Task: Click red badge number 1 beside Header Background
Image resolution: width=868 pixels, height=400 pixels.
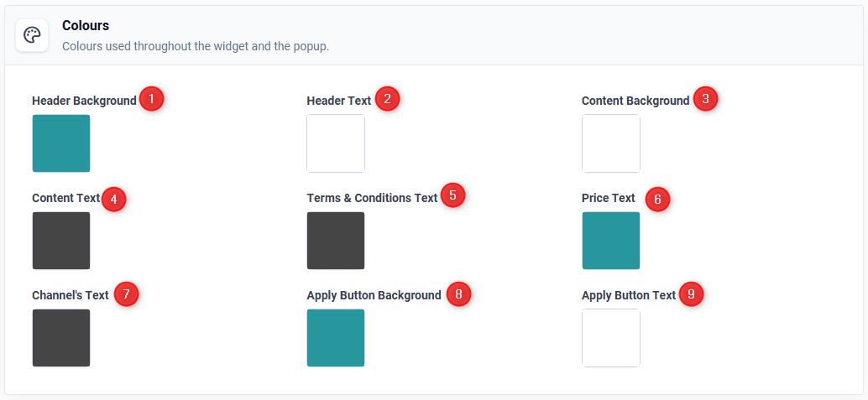Action: pos(152,99)
